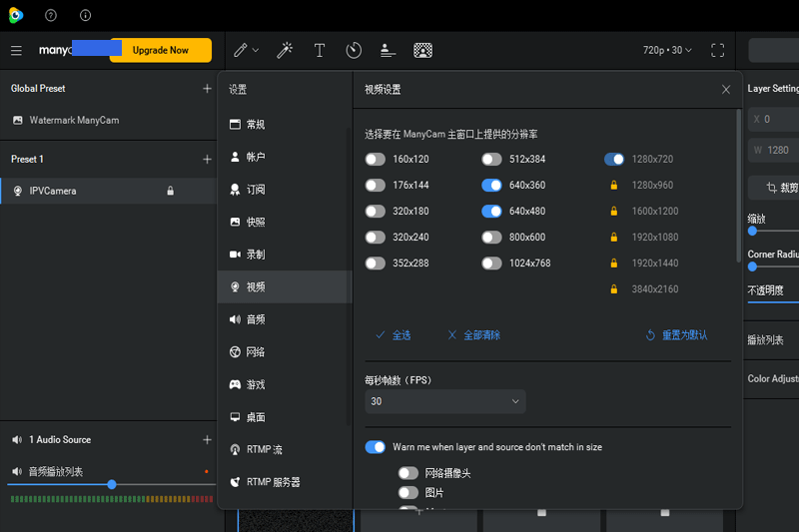Enable the 800x600 resolution toggle

tap(491, 238)
